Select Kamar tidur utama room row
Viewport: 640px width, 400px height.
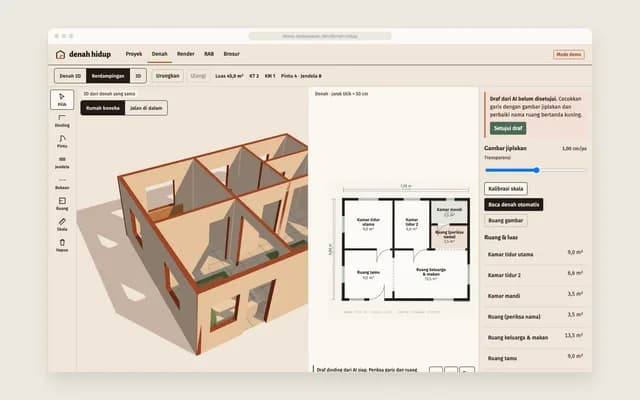coord(535,254)
